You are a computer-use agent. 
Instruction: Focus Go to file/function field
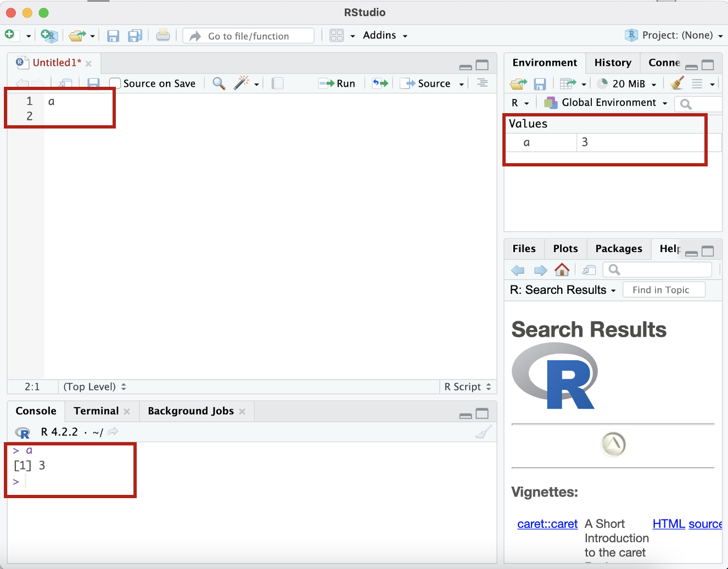tap(249, 36)
